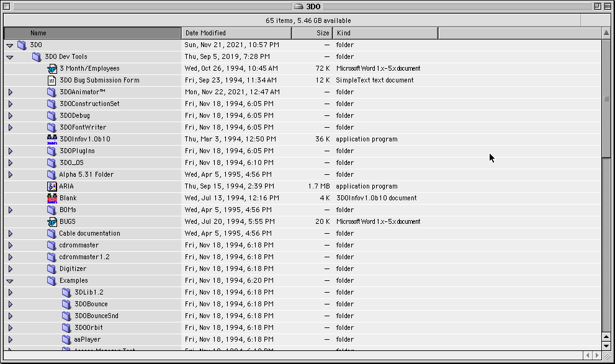This screenshot has height=364, width=615.
Task: Click the vertical scrollbar down arrow
Action: click(x=606, y=346)
